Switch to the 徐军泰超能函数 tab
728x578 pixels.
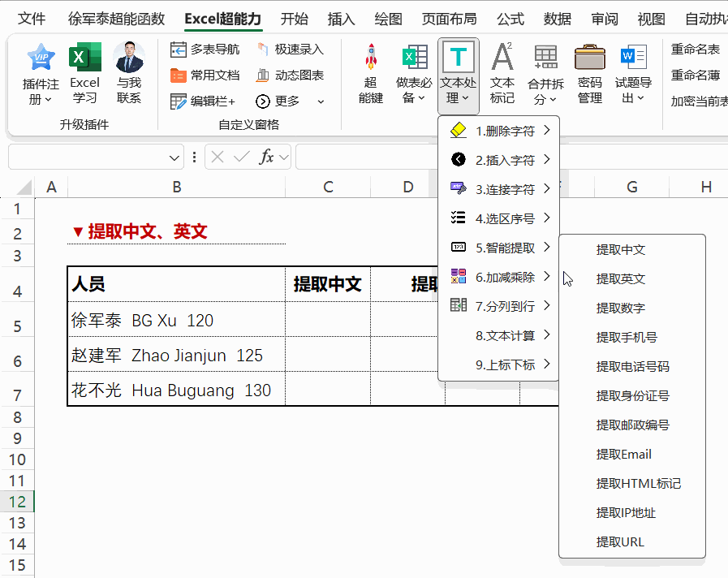point(116,19)
